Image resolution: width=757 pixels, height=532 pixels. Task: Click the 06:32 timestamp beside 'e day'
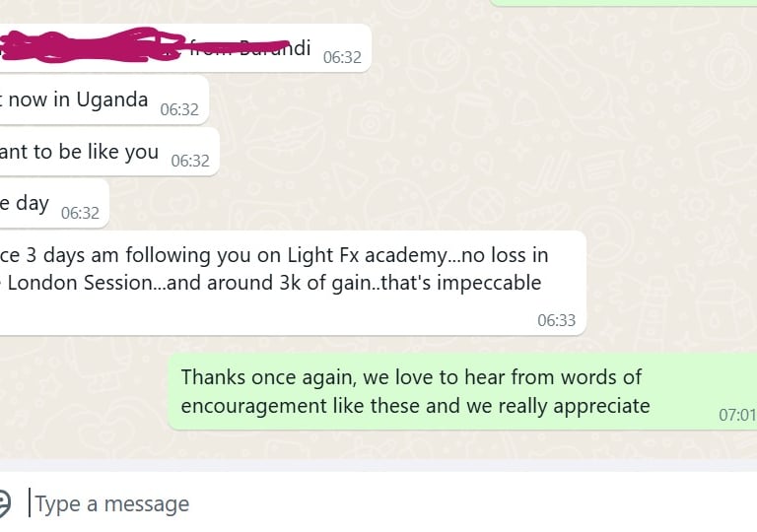[80, 213]
